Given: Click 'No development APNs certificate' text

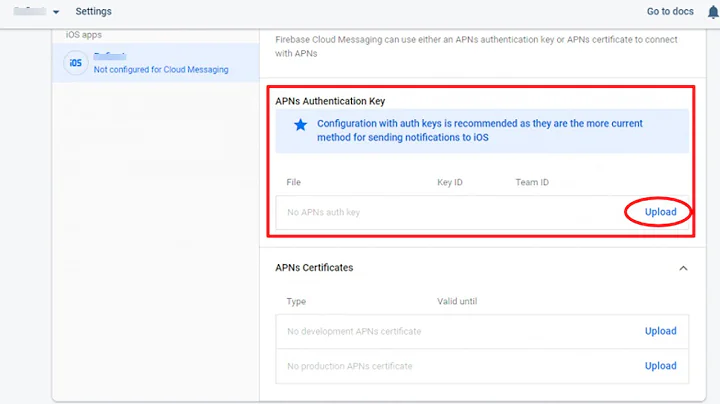Looking at the screenshot, I should coord(354,331).
